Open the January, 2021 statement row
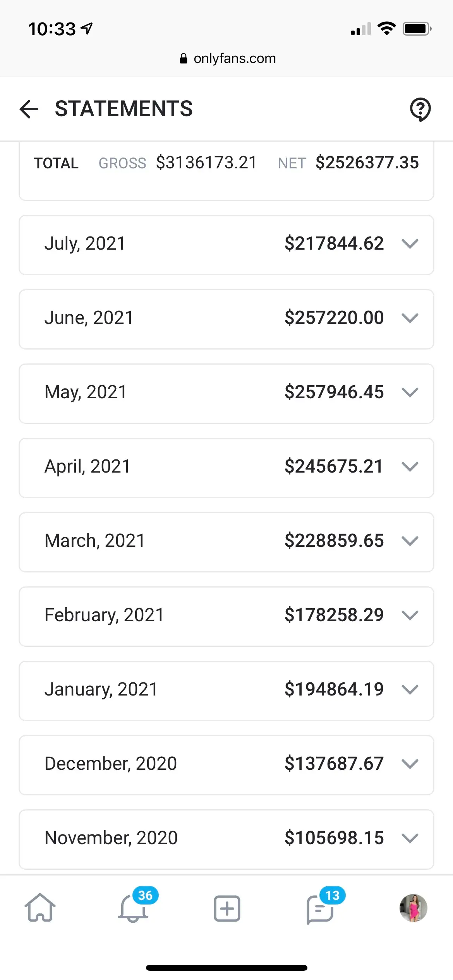Viewport: 453px width, 980px height. tap(226, 690)
